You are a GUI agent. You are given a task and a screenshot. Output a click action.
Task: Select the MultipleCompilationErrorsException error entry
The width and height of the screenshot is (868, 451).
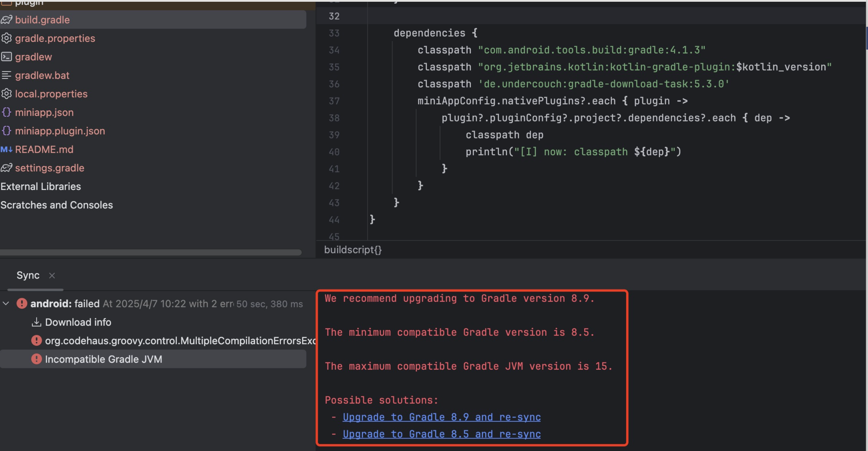[180, 341]
